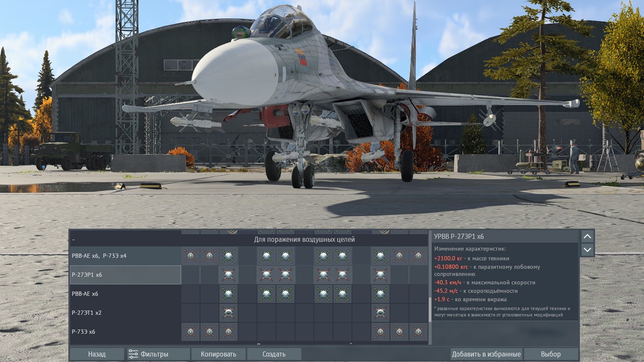
Task: Click first missile icon in Р-73Э x6 row
Action: click(190, 332)
